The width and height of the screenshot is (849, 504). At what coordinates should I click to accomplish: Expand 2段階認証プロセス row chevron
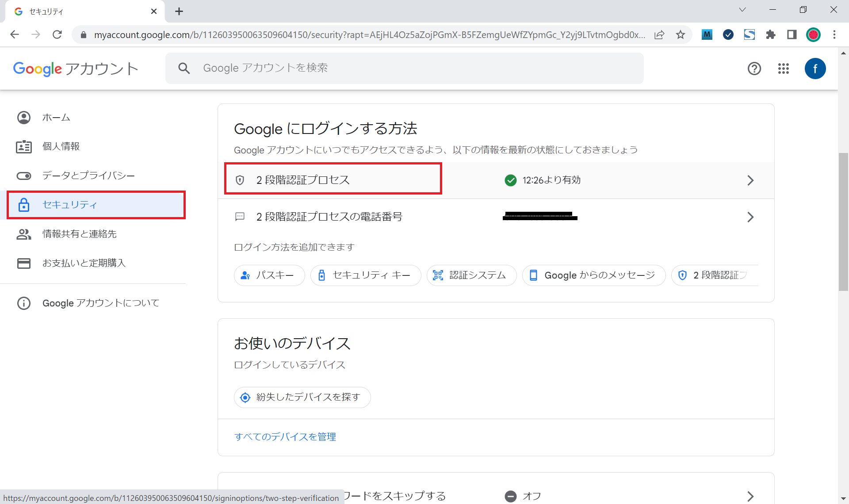750,180
